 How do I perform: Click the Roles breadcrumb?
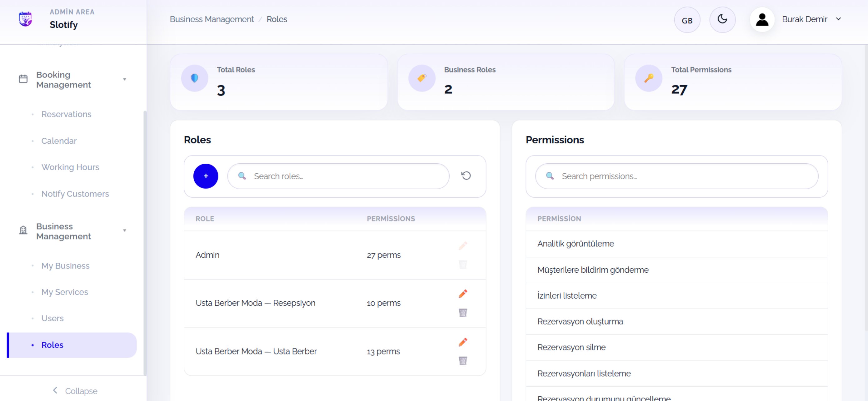[x=277, y=19]
